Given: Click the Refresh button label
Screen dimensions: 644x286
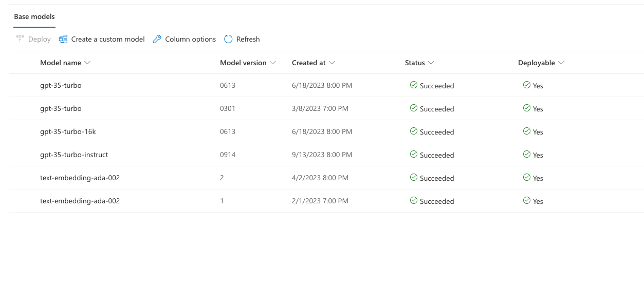Looking at the screenshot, I should coord(248,39).
